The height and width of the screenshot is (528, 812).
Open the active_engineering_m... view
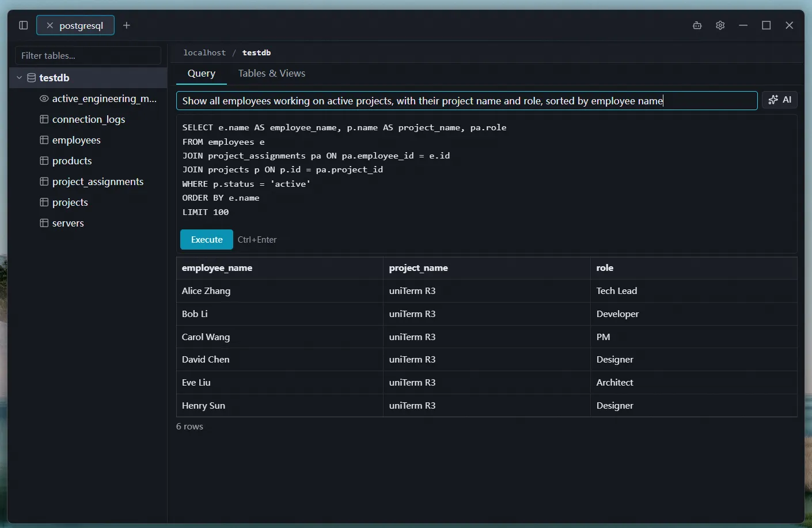coord(104,99)
